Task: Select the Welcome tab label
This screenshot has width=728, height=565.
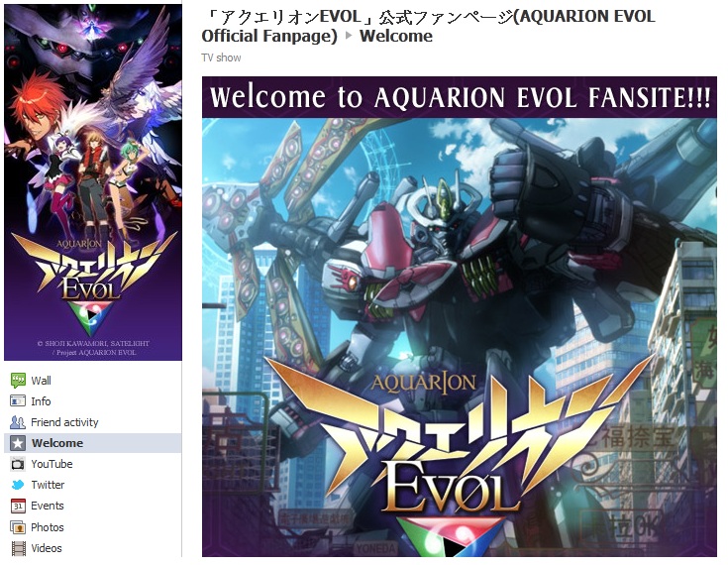Action: (x=57, y=443)
